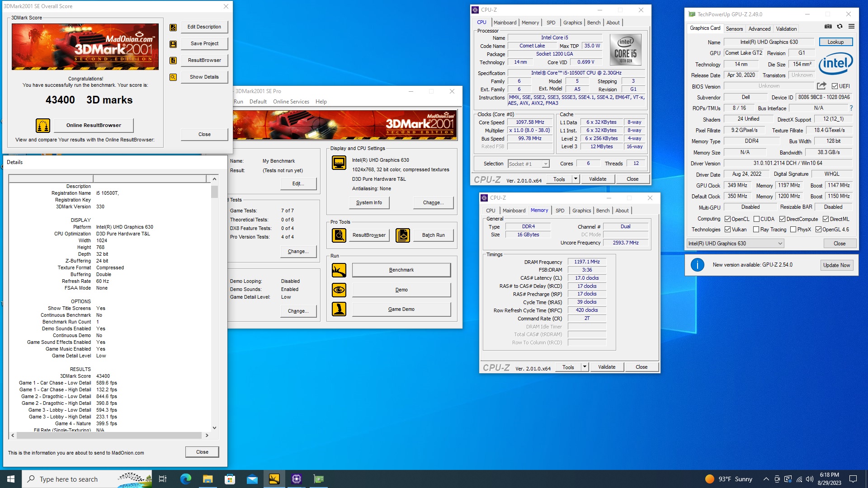Click Update Now in GPU-Z notification
The image size is (868, 488).
pyautogui.click(x=836, y=265)
